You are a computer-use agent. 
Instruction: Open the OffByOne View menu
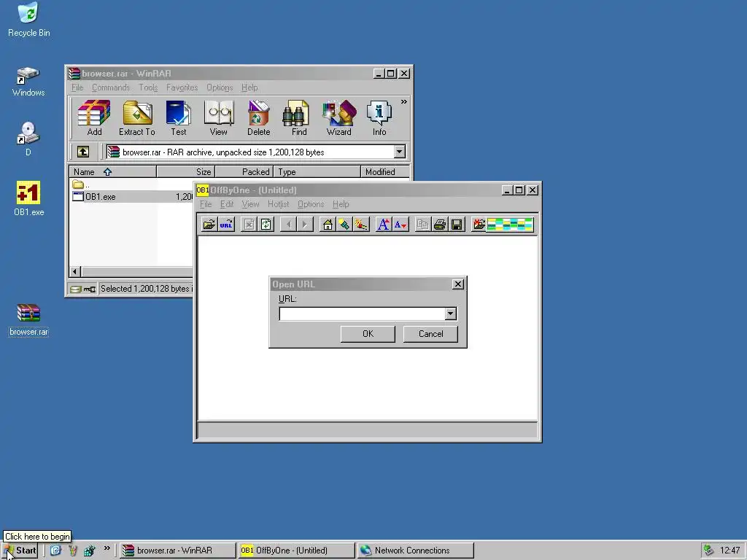point(251,204)
